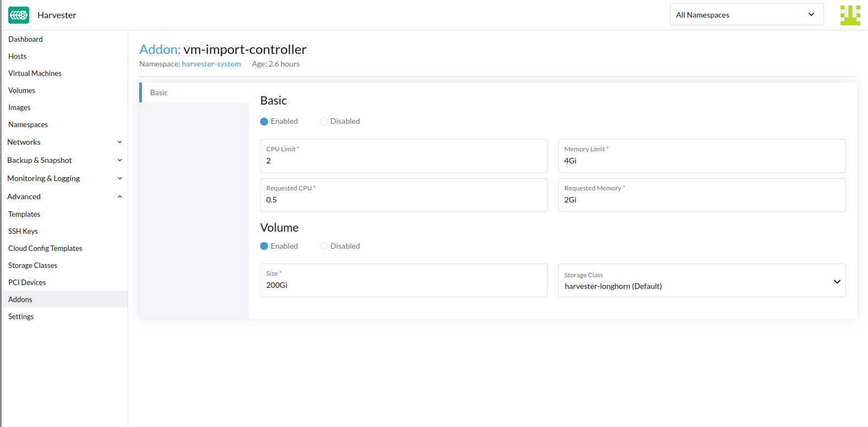Select Enabled radio under Volume section
868x427 pixels.
pos(264,247)
